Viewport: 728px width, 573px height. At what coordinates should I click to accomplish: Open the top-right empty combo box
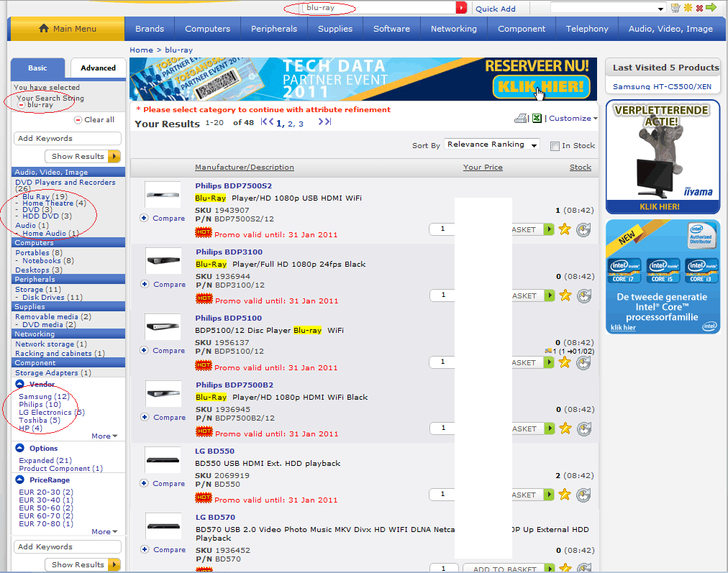tap(608, 8)
